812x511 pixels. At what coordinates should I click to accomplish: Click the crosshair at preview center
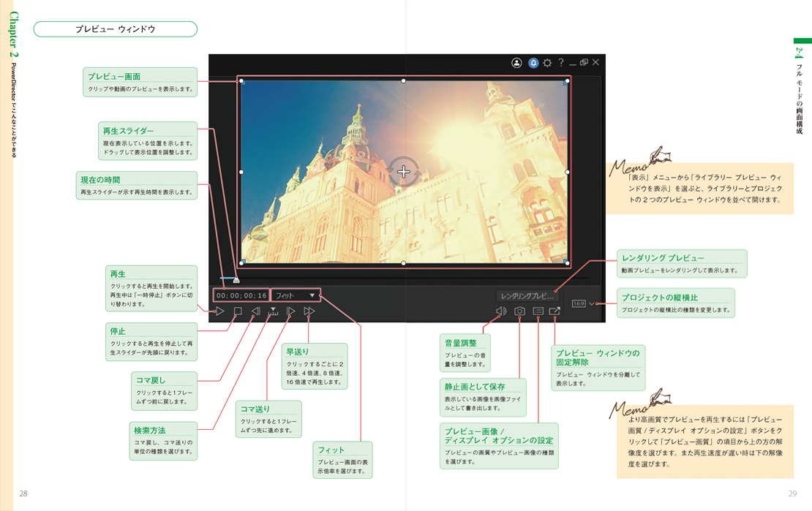(x=404, y=173)
